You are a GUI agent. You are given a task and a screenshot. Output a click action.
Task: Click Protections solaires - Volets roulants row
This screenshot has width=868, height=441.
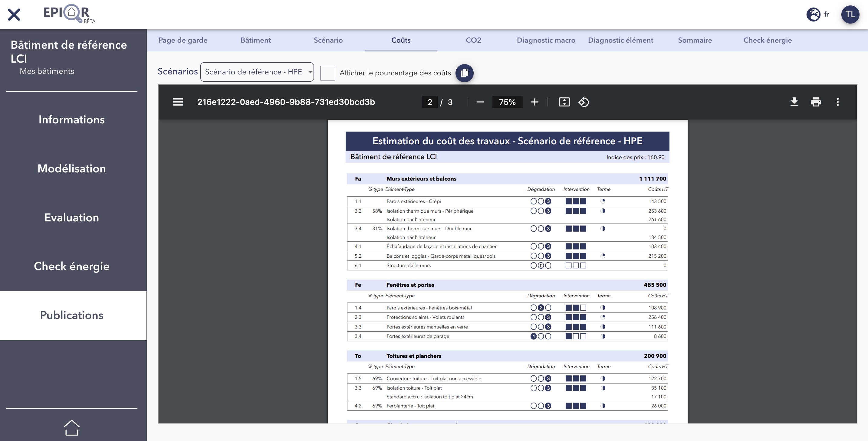click(507, 317)
